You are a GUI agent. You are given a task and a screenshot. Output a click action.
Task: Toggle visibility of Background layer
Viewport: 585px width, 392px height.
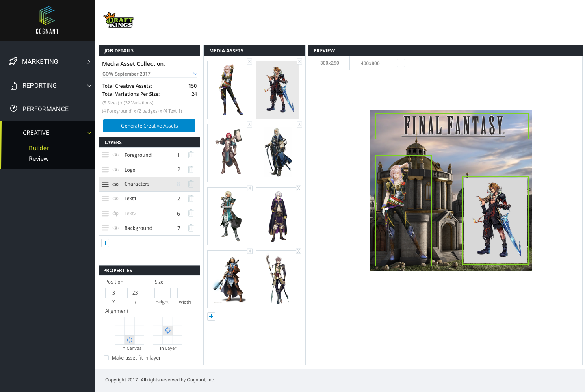point(116,228)
